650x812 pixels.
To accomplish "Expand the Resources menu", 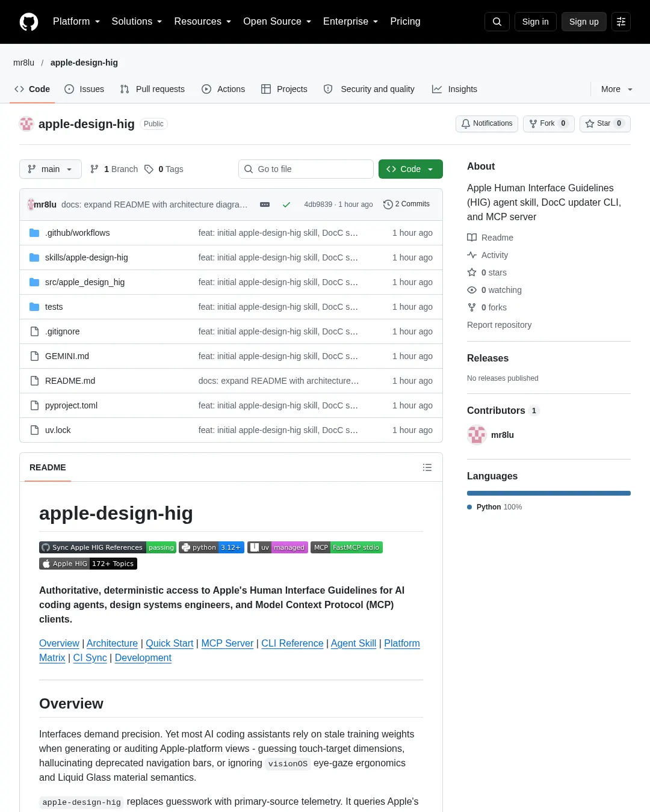I will (202, 22).
